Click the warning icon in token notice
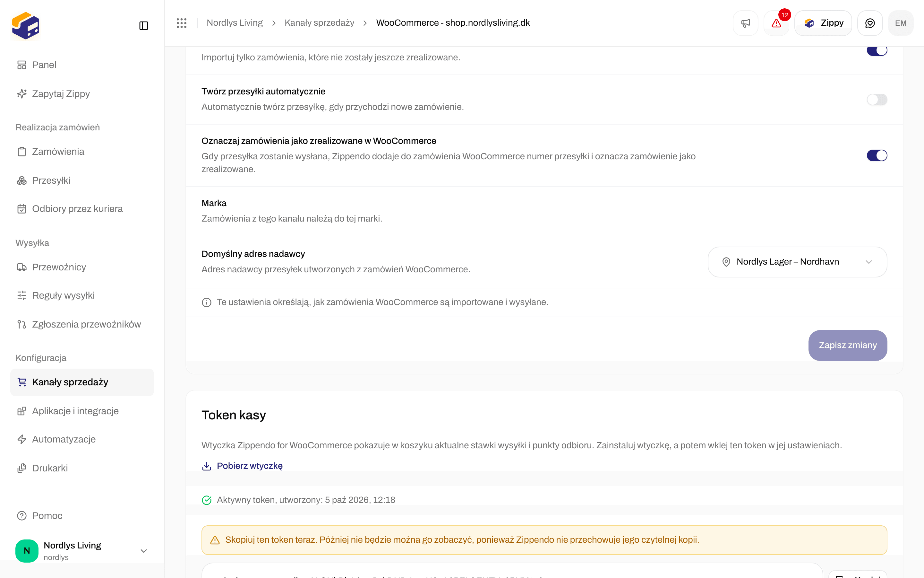Viewport: 924px width, 578px height. 215,540
